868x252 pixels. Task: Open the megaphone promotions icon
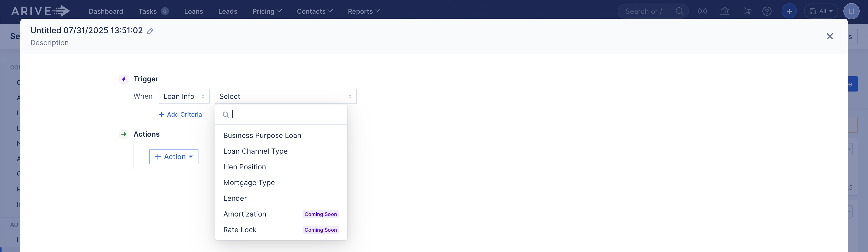(747, 11)
